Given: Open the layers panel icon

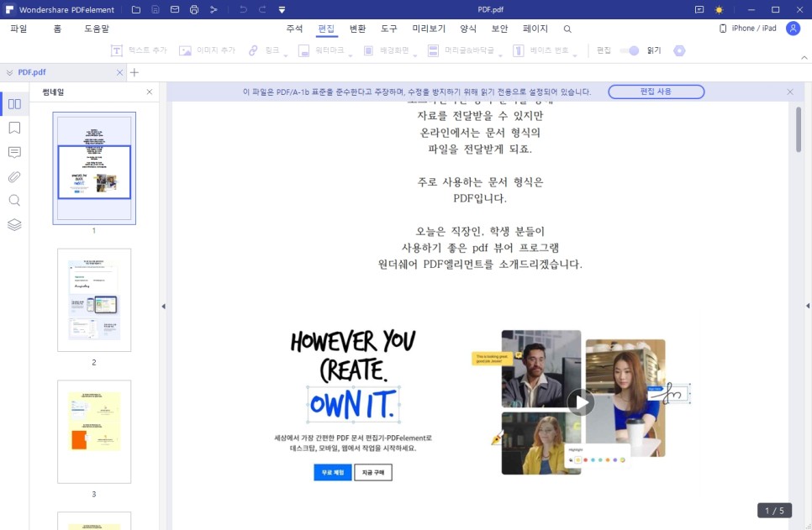Looking at the screenshot, I should pos(14,224).
